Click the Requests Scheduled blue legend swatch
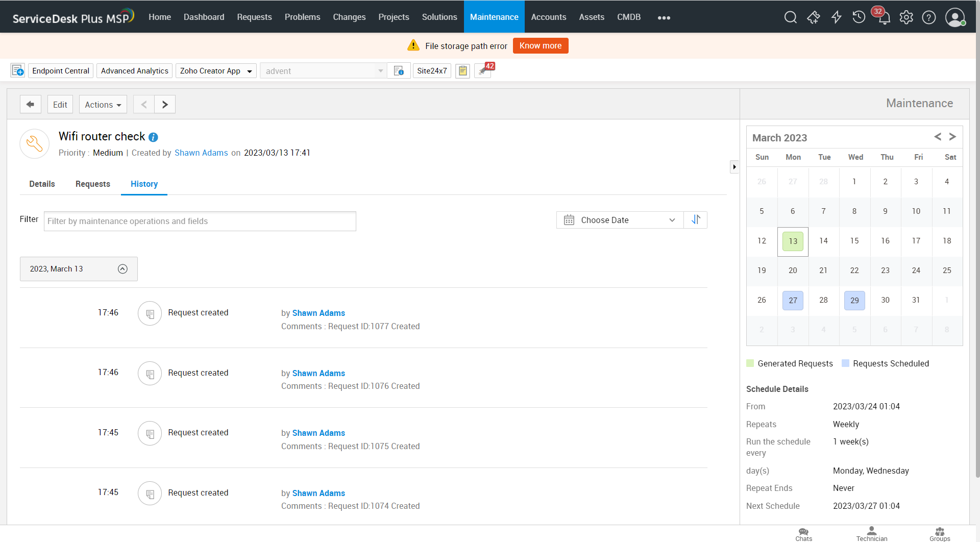This screenshot has height=542, width=980. tap(845, 363)
